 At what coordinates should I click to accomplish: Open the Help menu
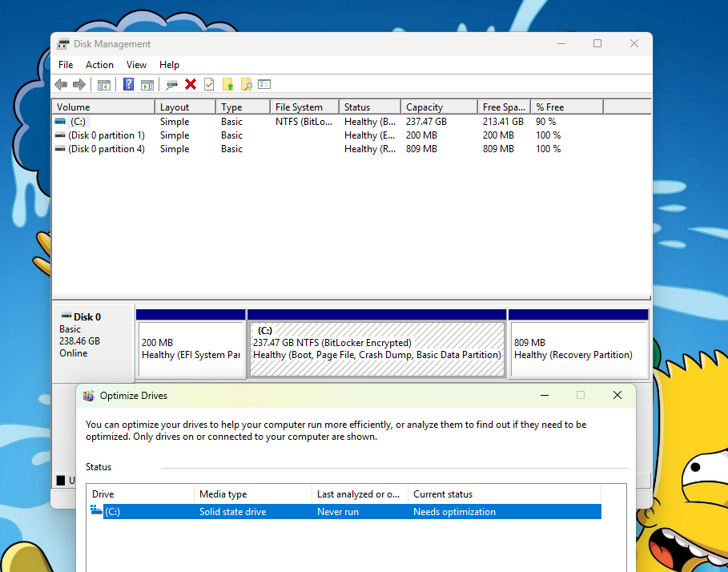coord(169,65)
